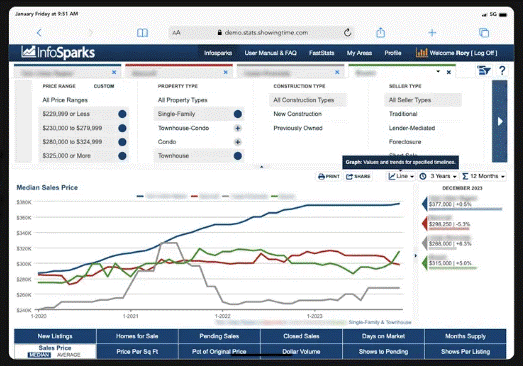The image size is (523, 366).
Task: Expand the 12 Months rolling dropdown
Action: coord(483,176)
